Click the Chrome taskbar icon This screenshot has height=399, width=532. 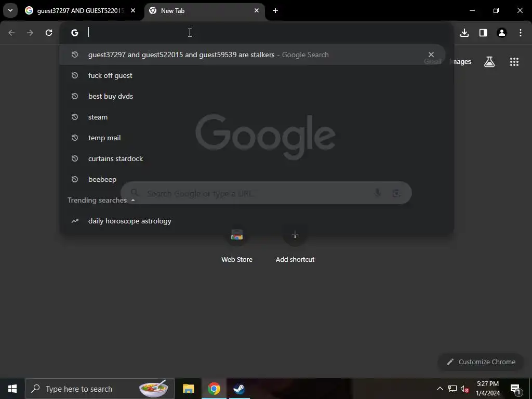(x=214, y=389)
